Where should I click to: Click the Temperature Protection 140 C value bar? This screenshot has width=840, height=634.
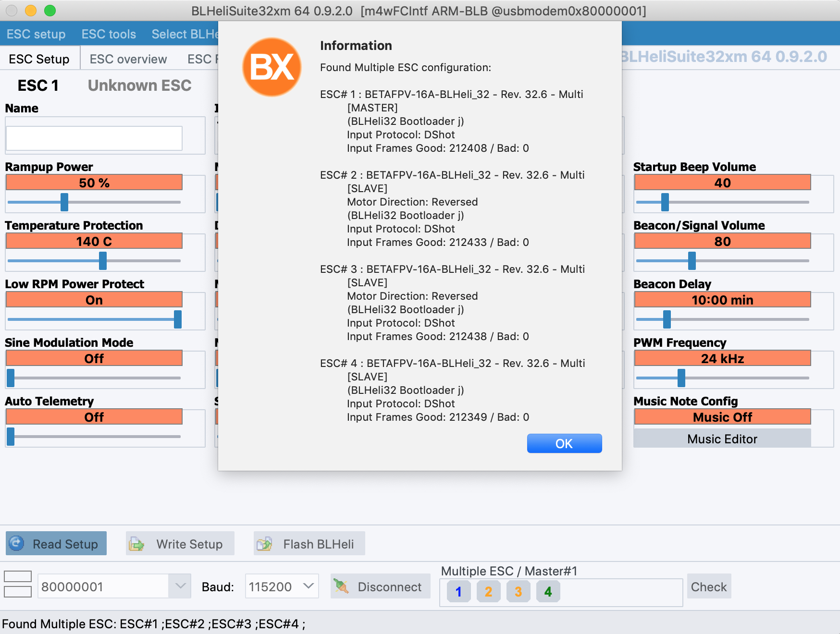pyautogui.click(x=94, y=241)
